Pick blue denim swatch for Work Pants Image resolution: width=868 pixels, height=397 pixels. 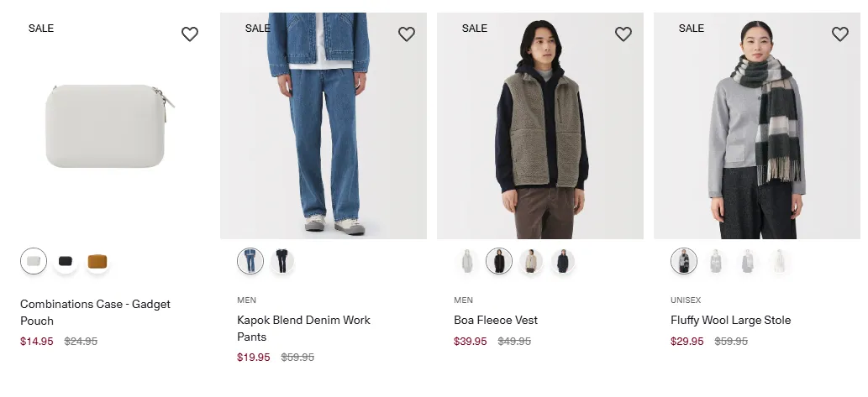pyautogui.click(x=250, y=261)
